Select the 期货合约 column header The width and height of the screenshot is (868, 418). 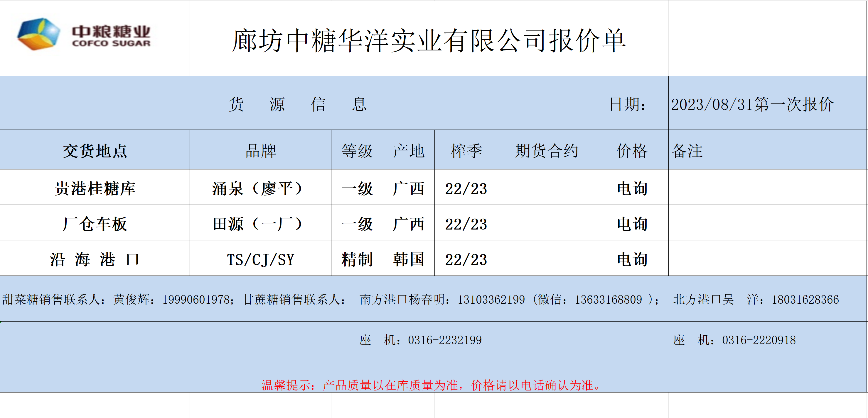tap(546, 150)
